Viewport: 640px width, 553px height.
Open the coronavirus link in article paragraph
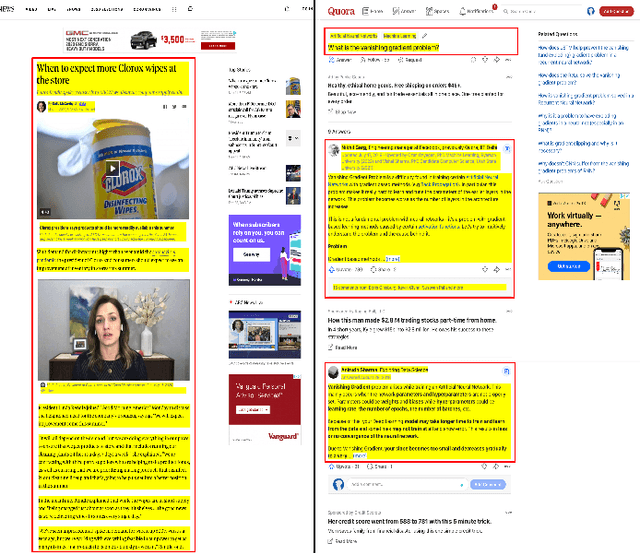point(164,252)
